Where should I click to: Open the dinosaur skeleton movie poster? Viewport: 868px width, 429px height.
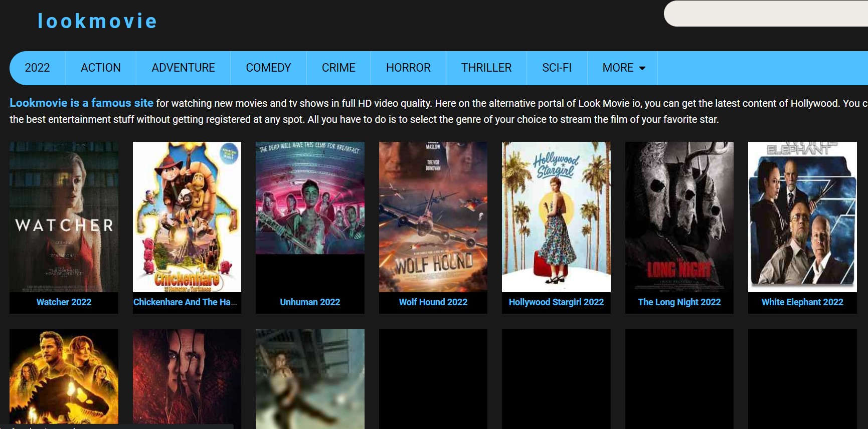pos(64,377)
